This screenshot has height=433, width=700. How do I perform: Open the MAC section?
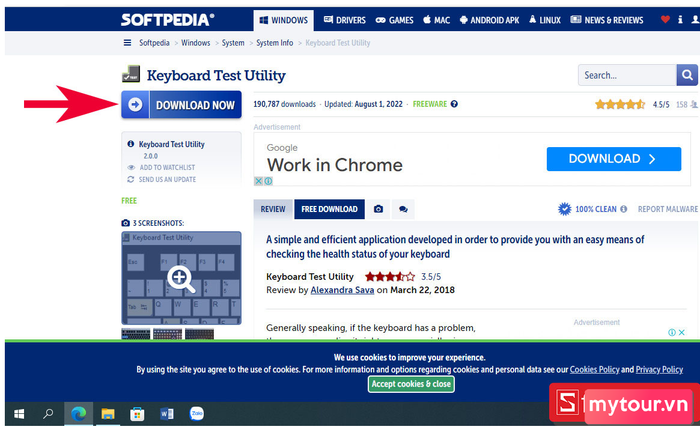coord(437,20)
